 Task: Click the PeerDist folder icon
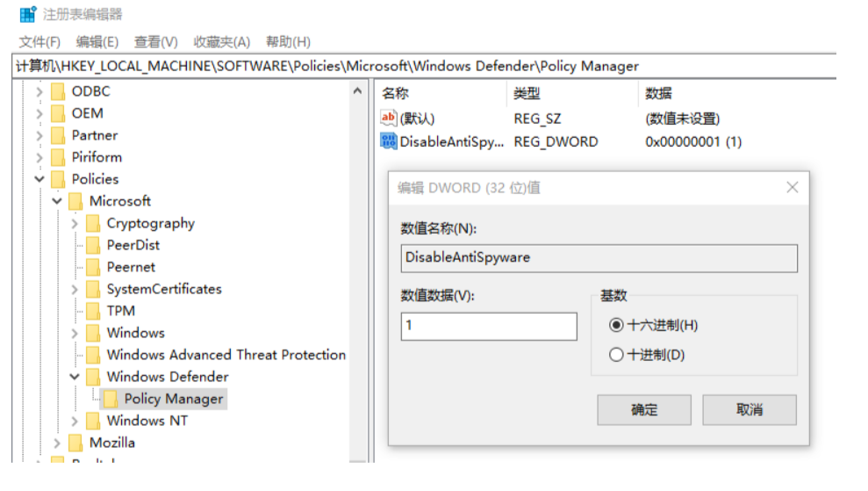(x=94, y=245)
